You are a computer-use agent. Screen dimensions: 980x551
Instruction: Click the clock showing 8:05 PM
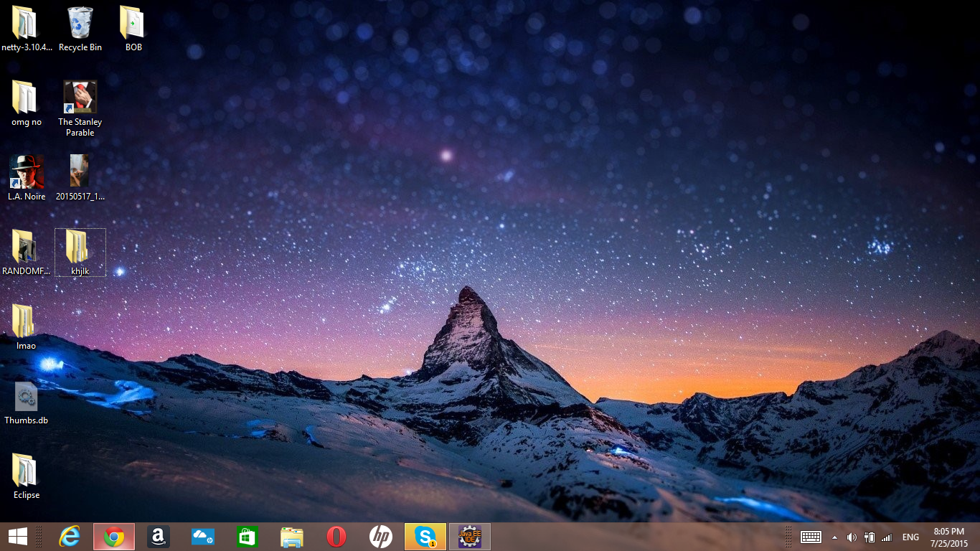point(949,537)
